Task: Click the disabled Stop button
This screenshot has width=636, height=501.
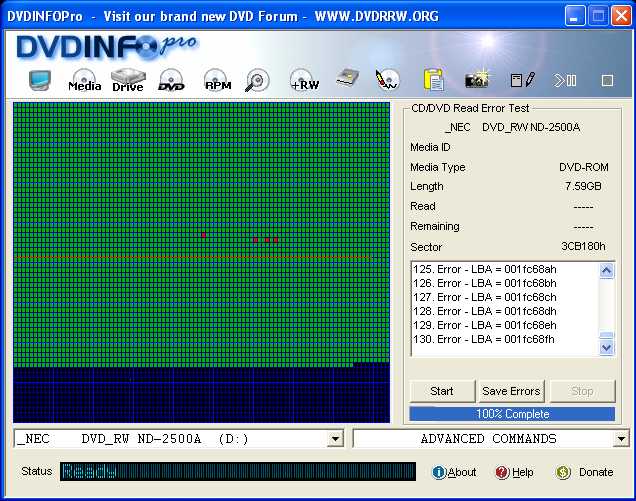Action: point(582,391)
